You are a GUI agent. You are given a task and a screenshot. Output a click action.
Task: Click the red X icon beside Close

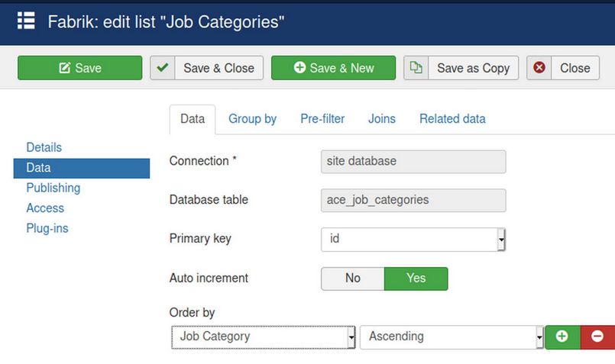click(x=539, y=68)
